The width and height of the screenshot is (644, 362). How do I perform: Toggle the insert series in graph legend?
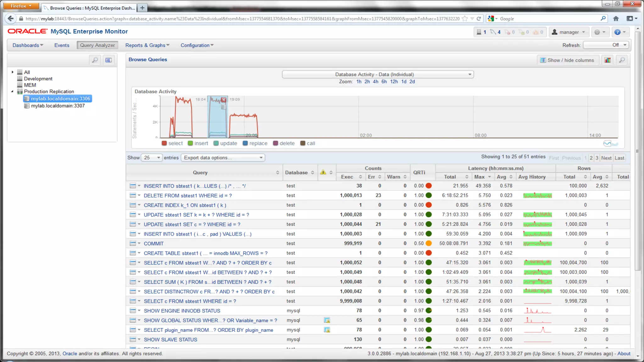point(198,143)
